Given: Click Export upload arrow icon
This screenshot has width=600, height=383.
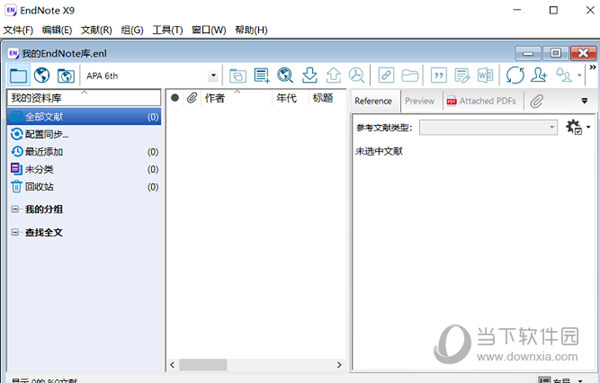Looking at the screenshot, I should point(333,75).
